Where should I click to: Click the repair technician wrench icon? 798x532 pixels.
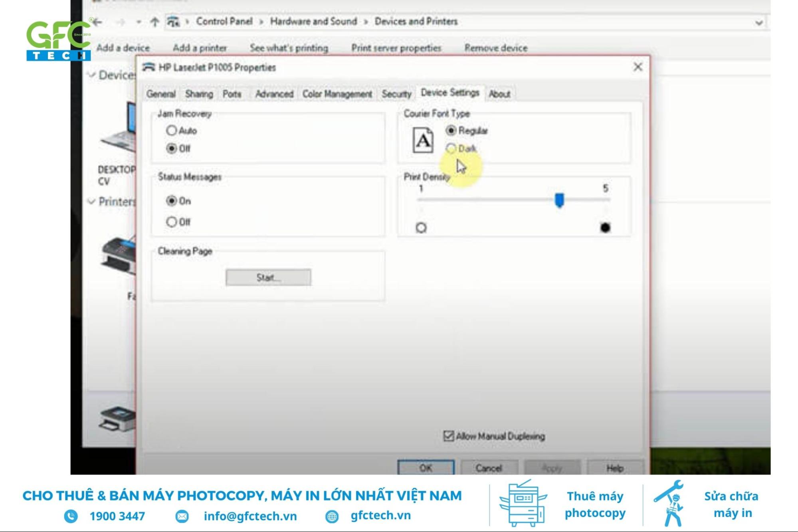coord(669,503)
